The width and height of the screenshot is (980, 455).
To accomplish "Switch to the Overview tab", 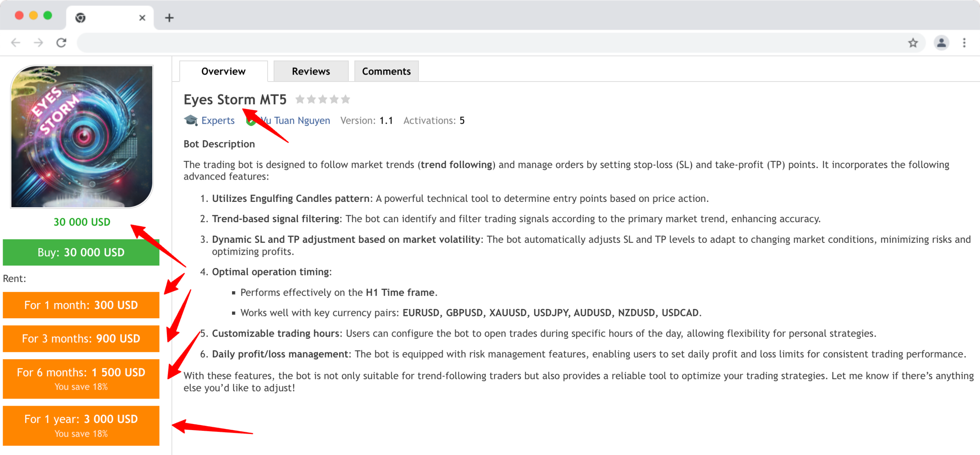I will point(224,71).
